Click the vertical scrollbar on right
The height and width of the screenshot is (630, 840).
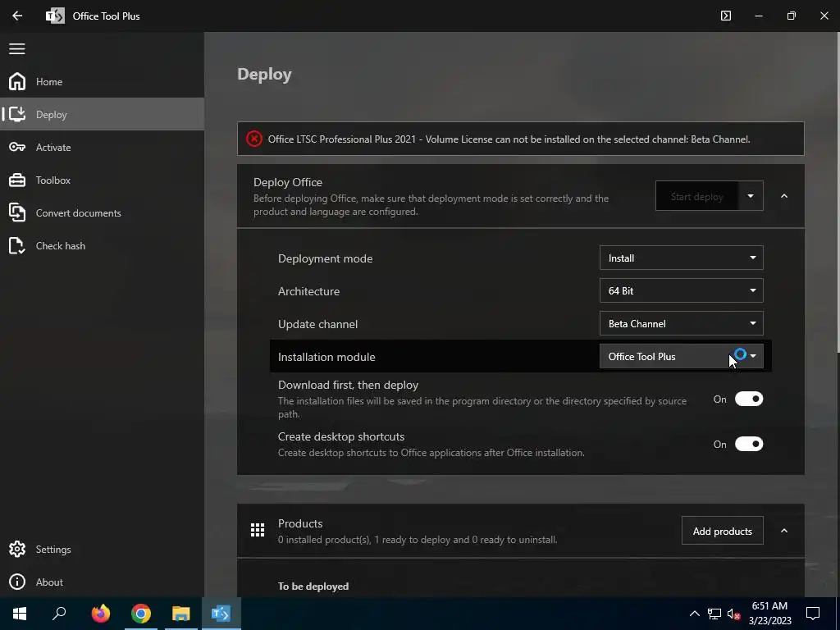coord(838,193)
